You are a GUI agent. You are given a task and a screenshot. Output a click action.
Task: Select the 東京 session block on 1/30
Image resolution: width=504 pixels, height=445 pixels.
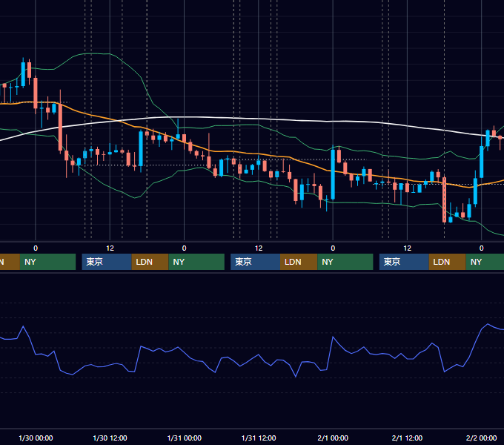107,262
